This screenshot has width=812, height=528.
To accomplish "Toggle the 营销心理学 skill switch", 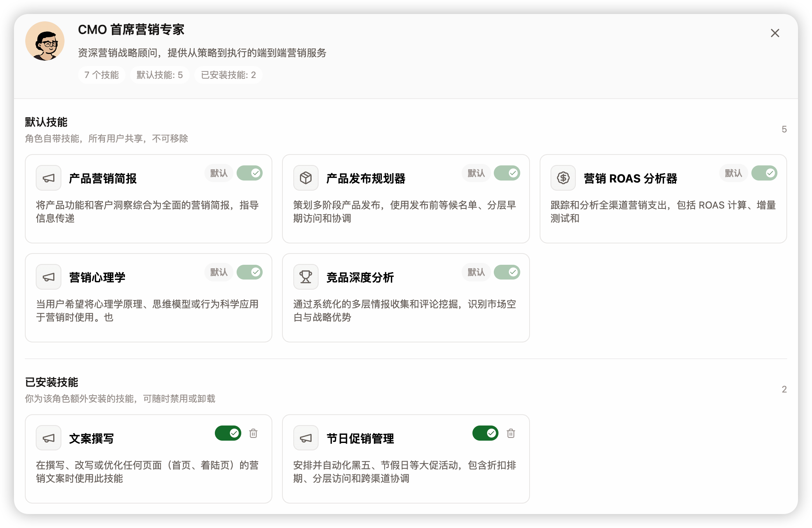I will (x=250, y=272).
